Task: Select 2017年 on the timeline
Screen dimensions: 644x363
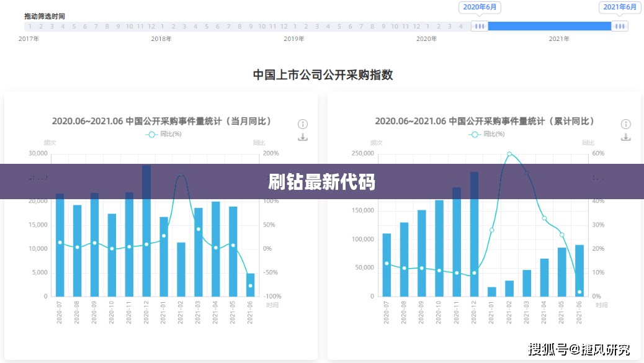Action: 29,38
